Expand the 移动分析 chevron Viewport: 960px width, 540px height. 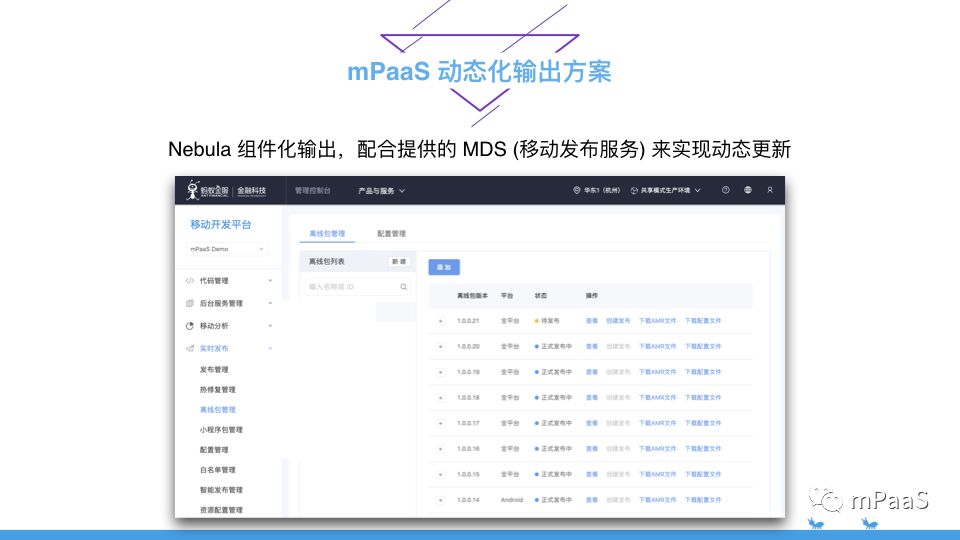pyautogui.click(x=270, y=326)
